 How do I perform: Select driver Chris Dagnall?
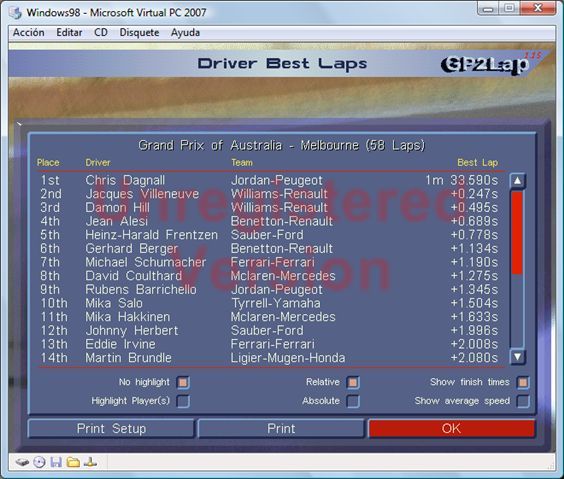(125, 180)
